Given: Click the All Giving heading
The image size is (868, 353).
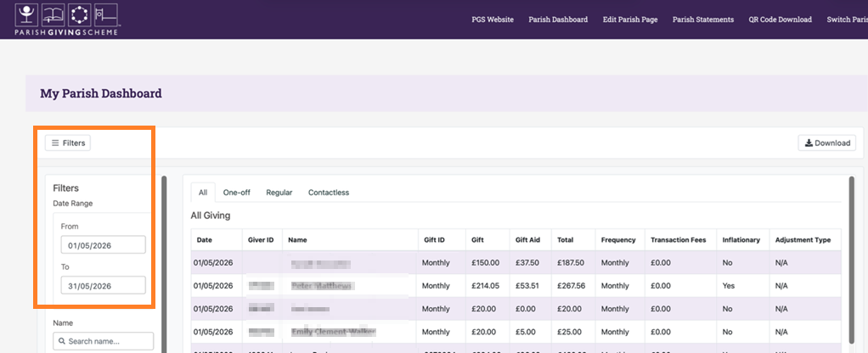Looking at the screenshot, I should point(211,216).
